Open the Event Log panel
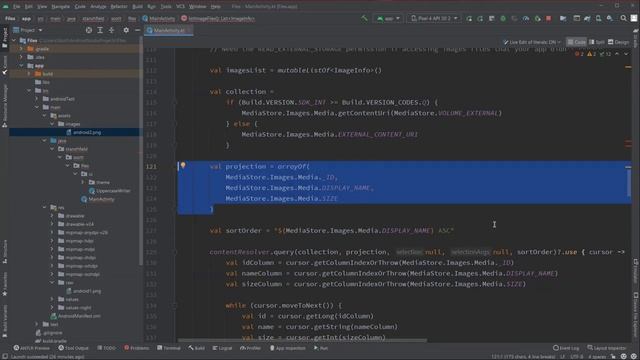This screenshot has width=640, height=360. click(x=566, y=348)
